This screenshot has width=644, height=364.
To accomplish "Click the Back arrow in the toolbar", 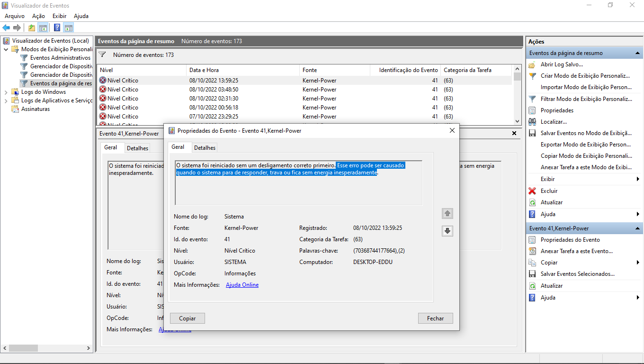I will [6, 27].
